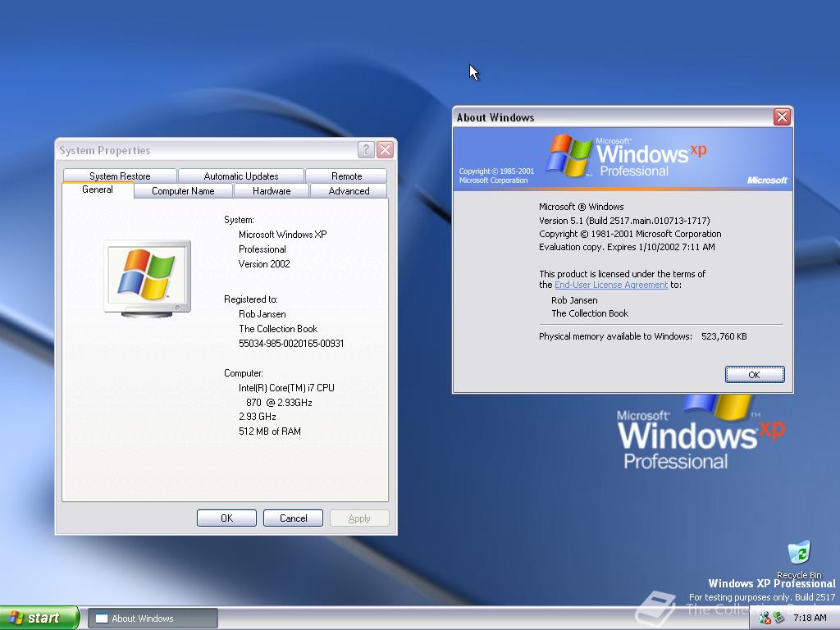Click OK in About Windows dialog
This screenshot has width=840, height=630.
pyautogui.click(x=755, y=374)
